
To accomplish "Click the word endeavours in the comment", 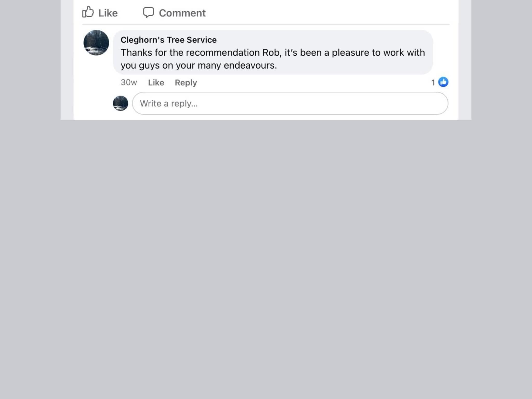I will [250, 65].
